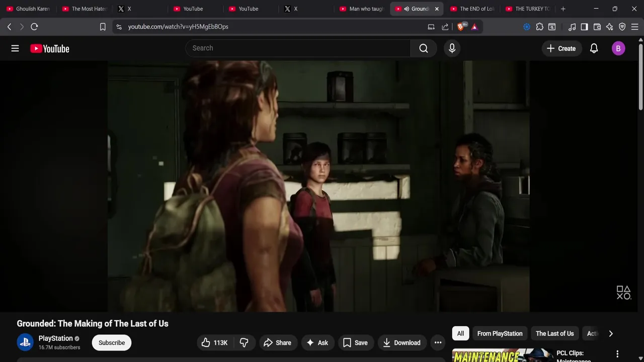Open the Extensions puzzle icon
Image resolution: width=644 pixels, height=362 pixels.
coord(539,27)
